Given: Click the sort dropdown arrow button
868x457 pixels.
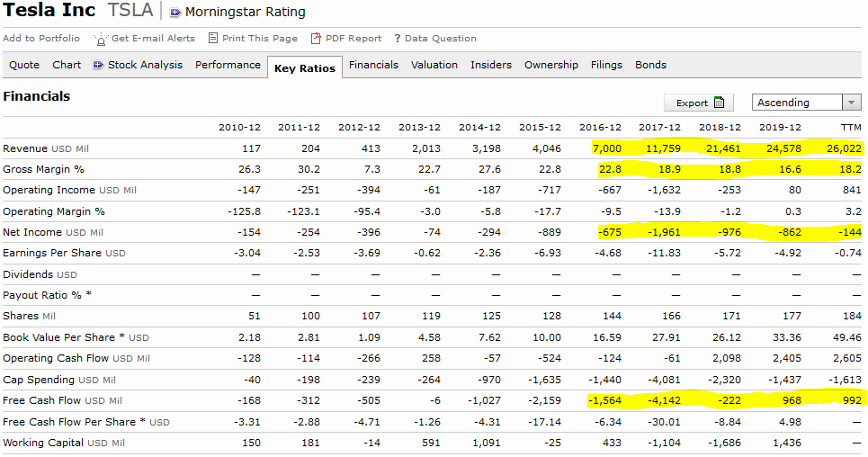Looking at the screenshot, I should [x=852, y=103].
